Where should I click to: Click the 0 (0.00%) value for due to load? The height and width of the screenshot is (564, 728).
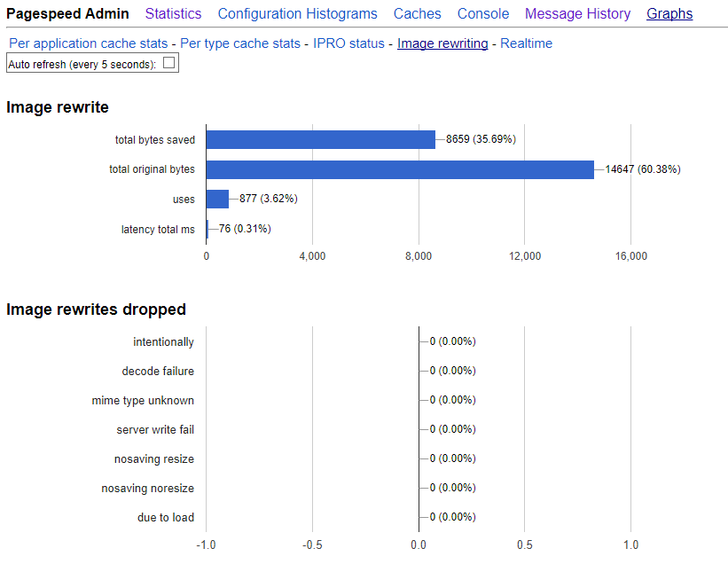click(453, 517)
